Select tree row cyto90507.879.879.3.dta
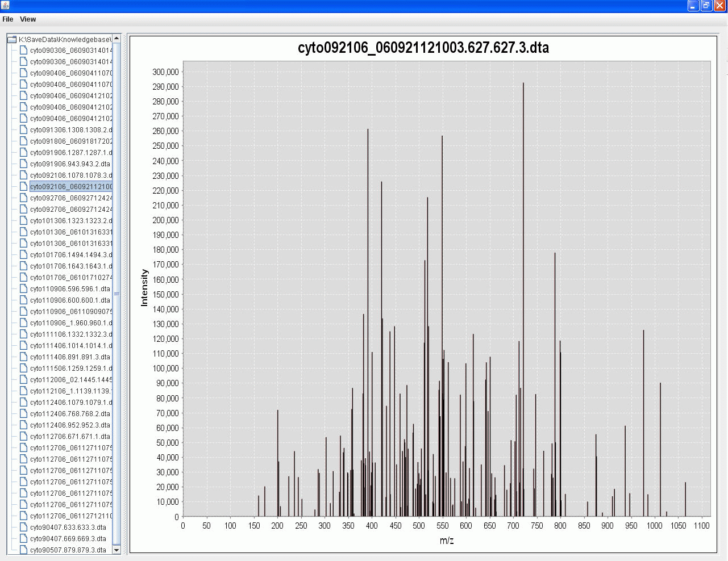This screenshot has height=561, width=728. (68, 550)
